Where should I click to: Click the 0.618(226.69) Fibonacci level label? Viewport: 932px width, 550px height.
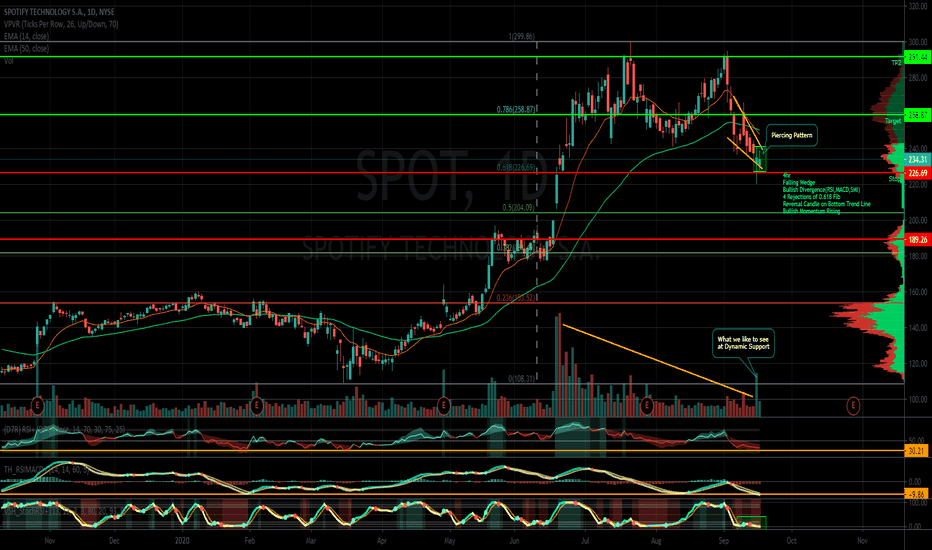point(516,168)
